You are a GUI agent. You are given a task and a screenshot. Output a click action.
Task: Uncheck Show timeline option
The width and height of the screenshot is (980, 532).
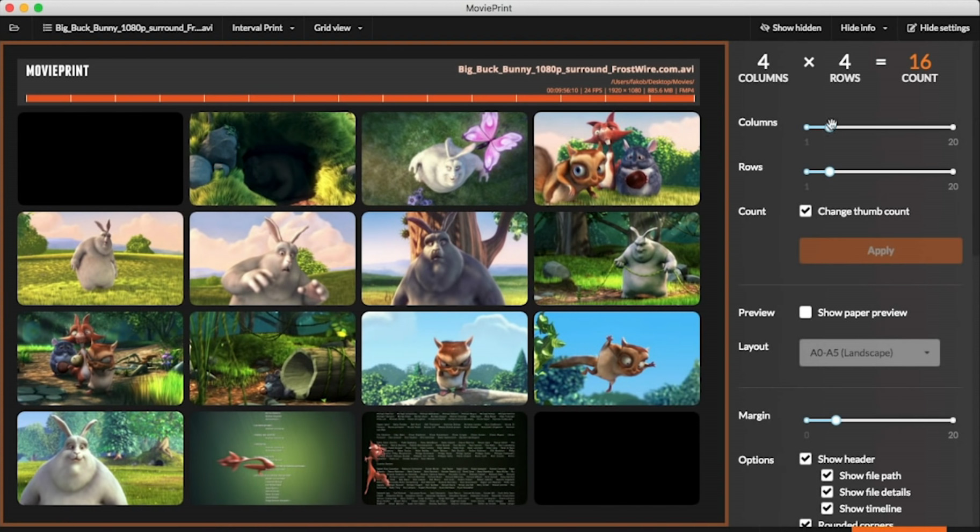point(827,508)
